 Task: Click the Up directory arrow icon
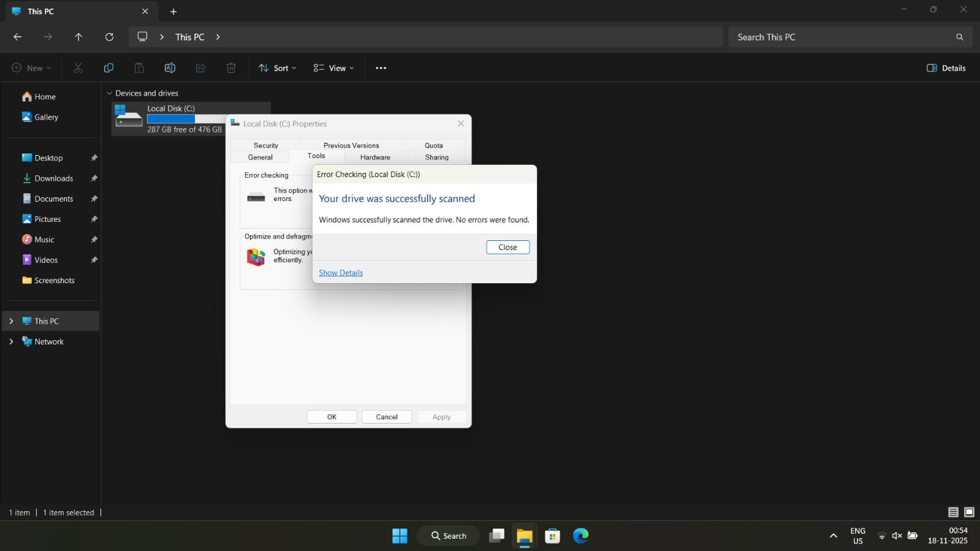[x=78, y=37]
